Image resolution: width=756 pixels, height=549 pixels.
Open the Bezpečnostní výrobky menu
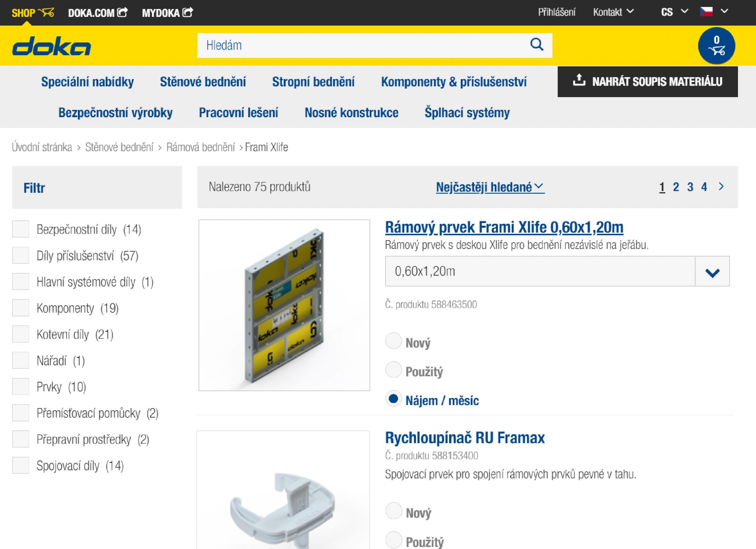[115, 113]
